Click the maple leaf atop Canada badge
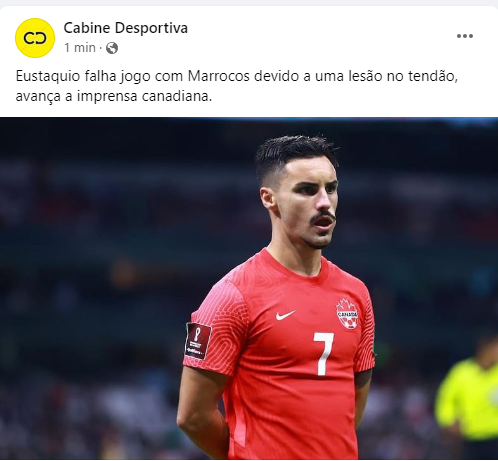Image resolution: width=498 pixels, height=461 pixels. tap(347, 304)
